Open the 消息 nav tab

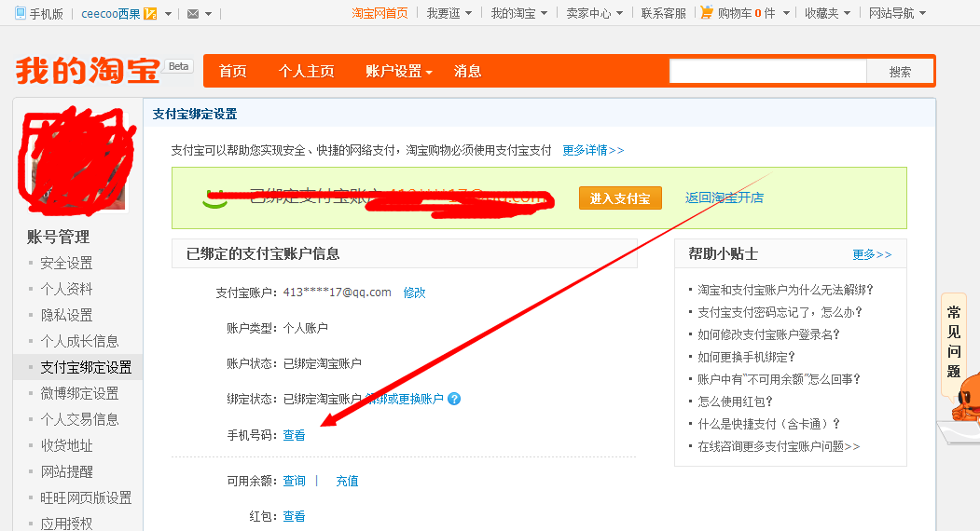(x=467, y=71)
